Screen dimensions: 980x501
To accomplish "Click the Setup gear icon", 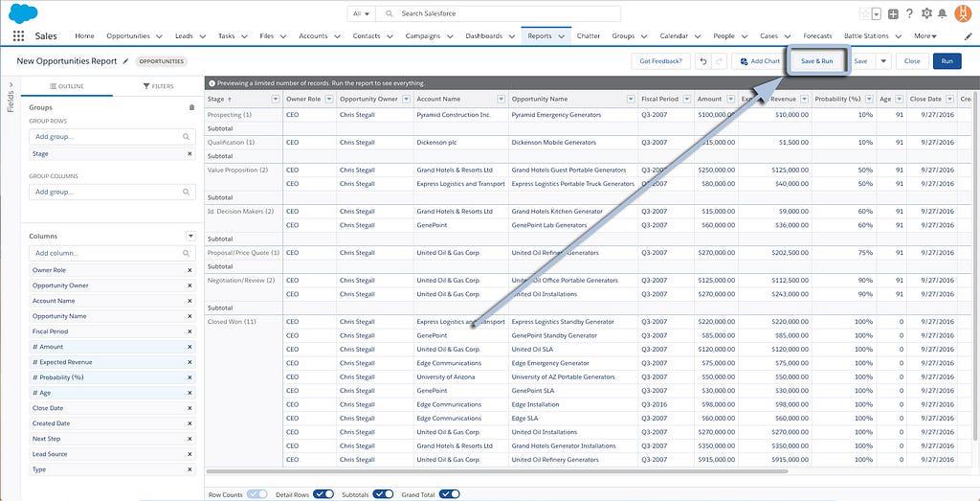I will [x=926, y=13].
